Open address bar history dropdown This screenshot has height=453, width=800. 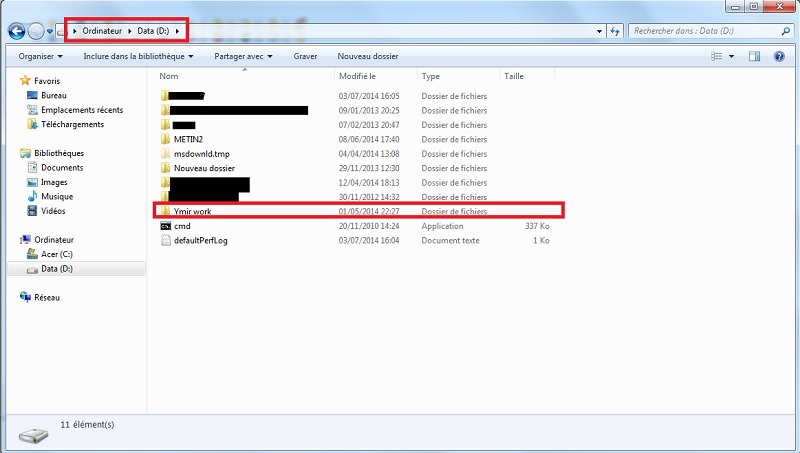point(599,31)
